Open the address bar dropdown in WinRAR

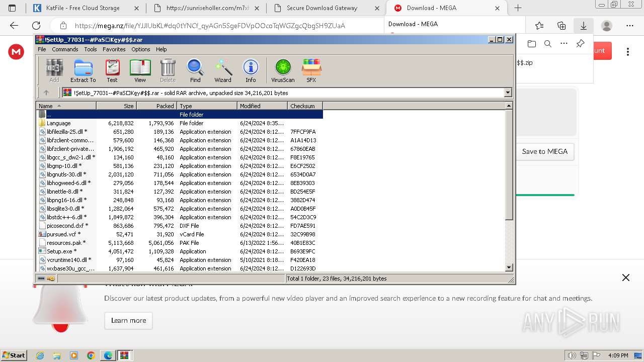(508, 93)
